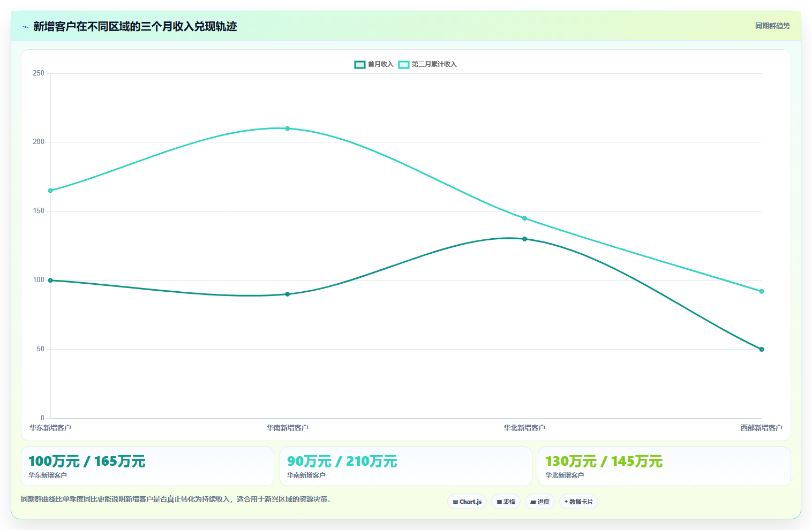Toggle the 首月收入 legend item

tap(374, 64)
